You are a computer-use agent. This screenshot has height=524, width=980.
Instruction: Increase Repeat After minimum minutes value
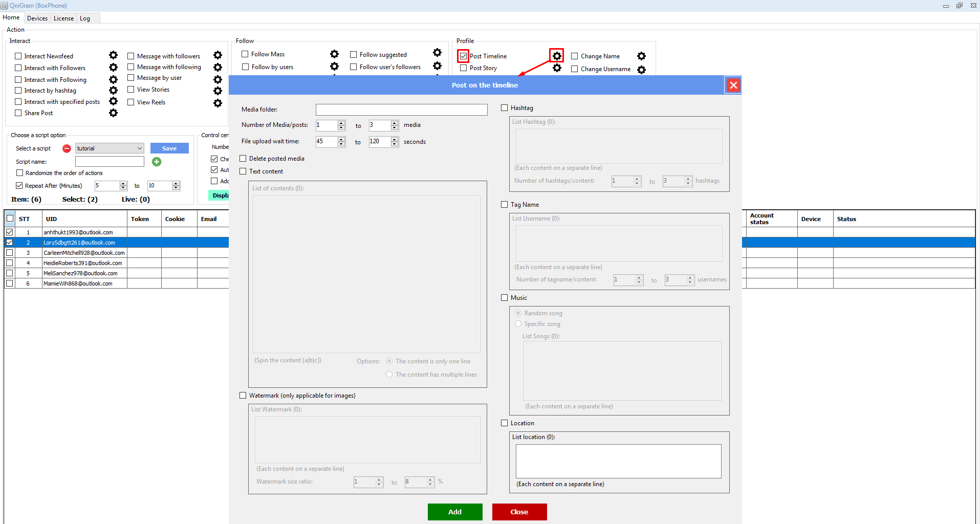click(123, 184)
